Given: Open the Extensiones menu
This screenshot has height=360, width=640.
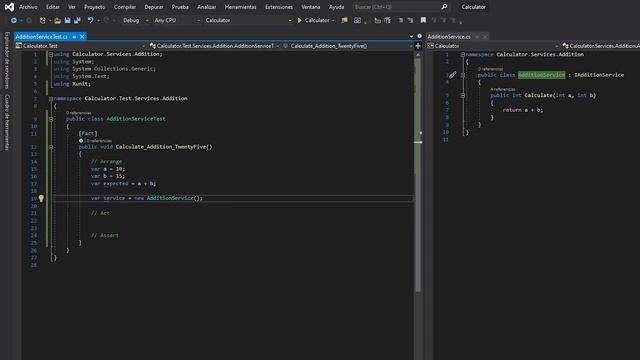Looking at the screenshot, I should coord(279,7).
